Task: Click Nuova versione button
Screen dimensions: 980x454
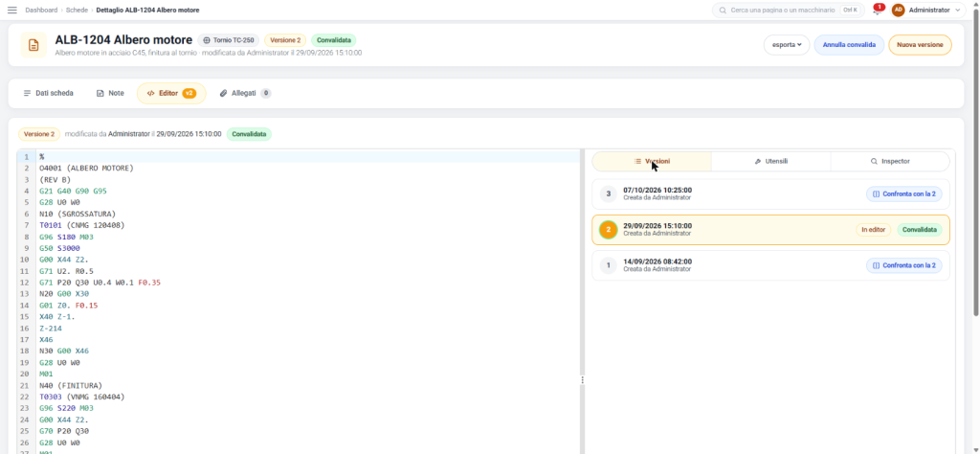Action: 920,45
